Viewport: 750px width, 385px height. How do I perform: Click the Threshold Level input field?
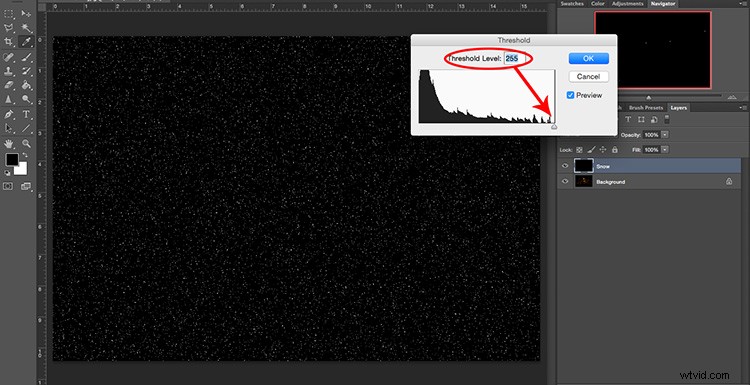point(515,58)
